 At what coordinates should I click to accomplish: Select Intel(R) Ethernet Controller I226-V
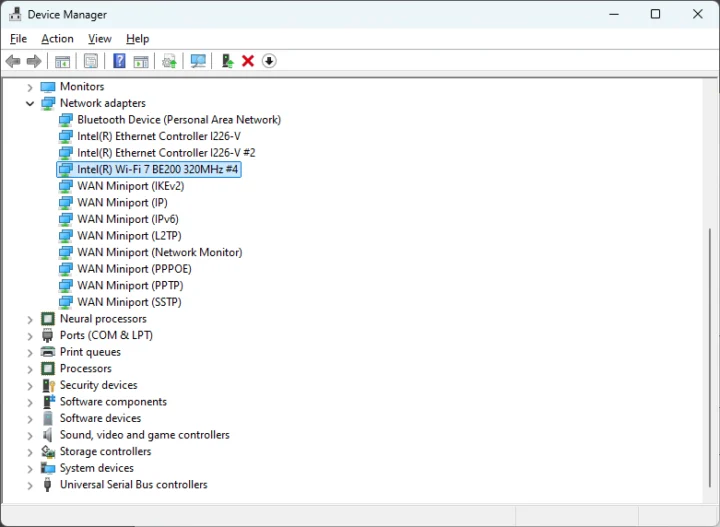pyautogui.click(x=159, y=136)
